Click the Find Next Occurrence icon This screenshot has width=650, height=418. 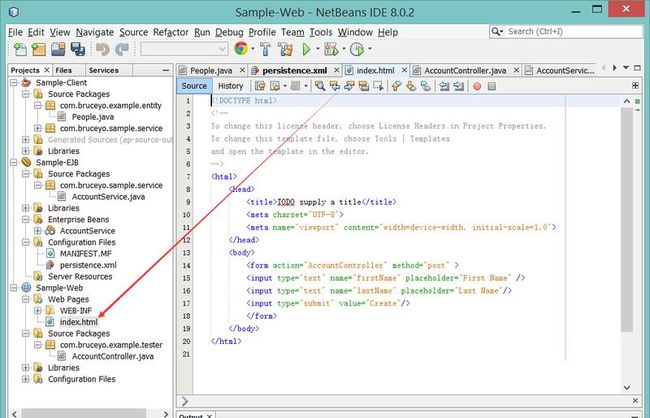pyautogui.click(x=349, y=86)
